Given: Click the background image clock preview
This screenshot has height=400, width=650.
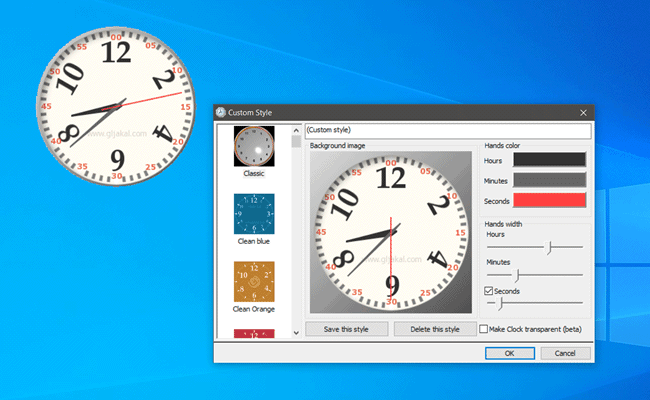Looking at the screenshot, I should (390, 234).
